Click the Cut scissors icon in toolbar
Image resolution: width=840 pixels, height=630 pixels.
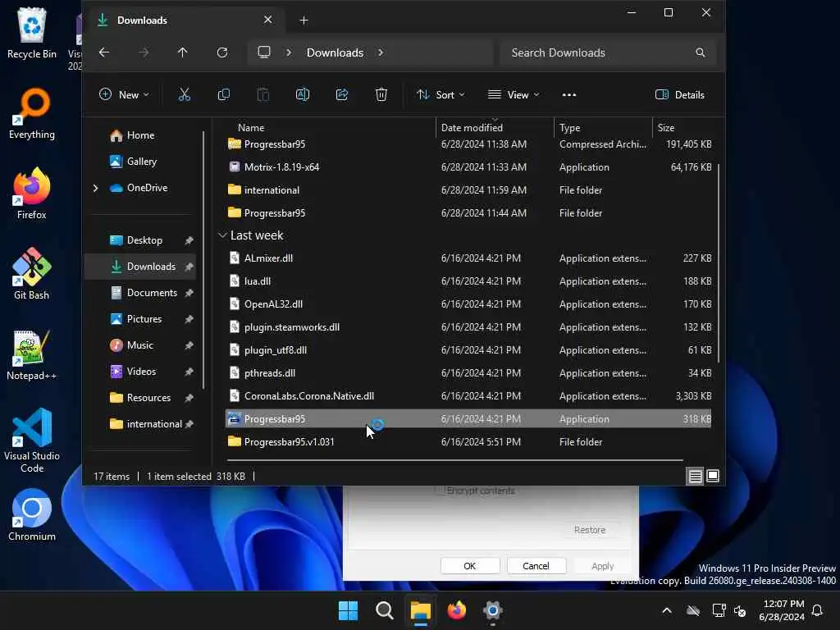(185, 95)
